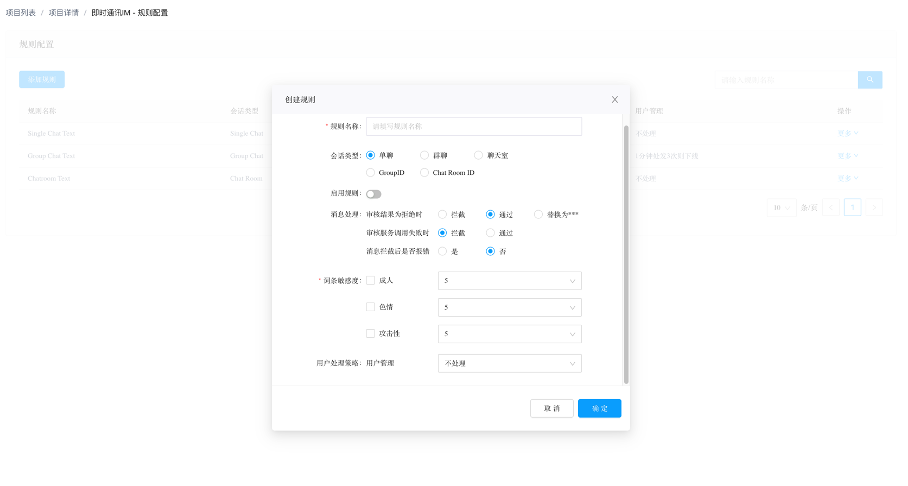Select the GroupID radio option
The image size is (908, 486).
[x=371, y=173]
